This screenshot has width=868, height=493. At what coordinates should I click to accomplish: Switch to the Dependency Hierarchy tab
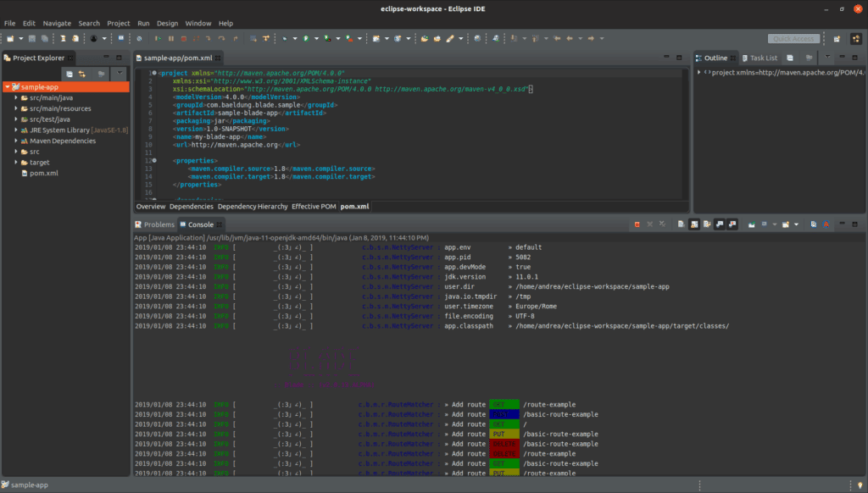tap(253, 207)
